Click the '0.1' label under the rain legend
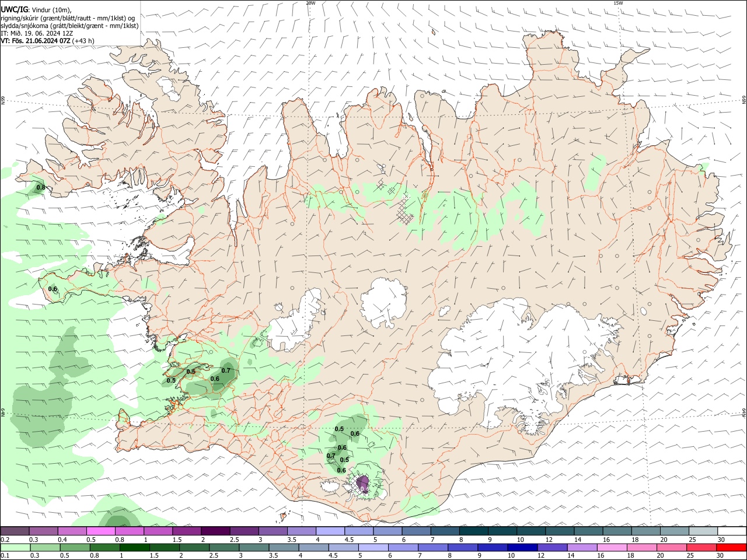Image resolution: width=747 pixels, height=560 pixels. point(5,556)
